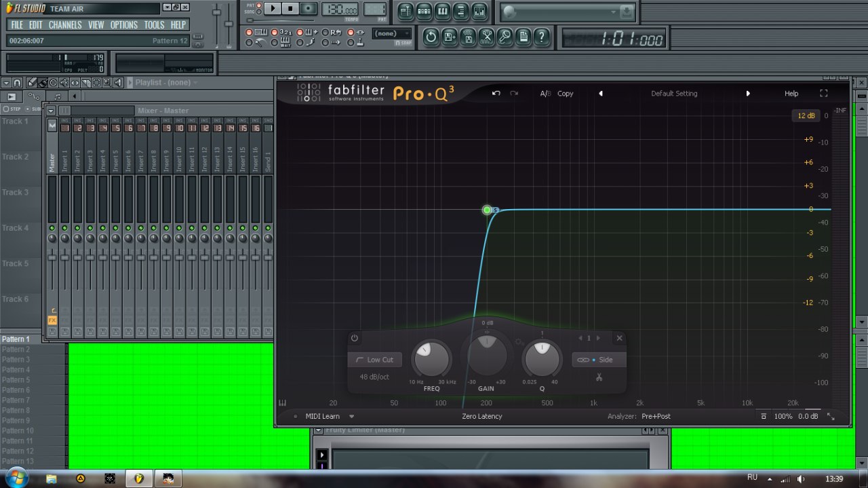868x488 pixels.
Task: Select the playlist zoom magnifier tool
Action: point(106,83)
